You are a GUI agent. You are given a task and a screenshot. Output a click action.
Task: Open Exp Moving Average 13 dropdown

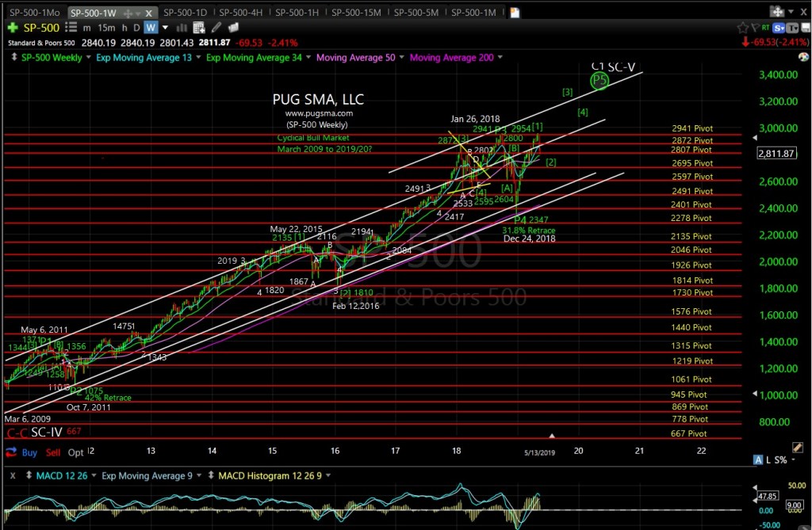coord(197,57)
